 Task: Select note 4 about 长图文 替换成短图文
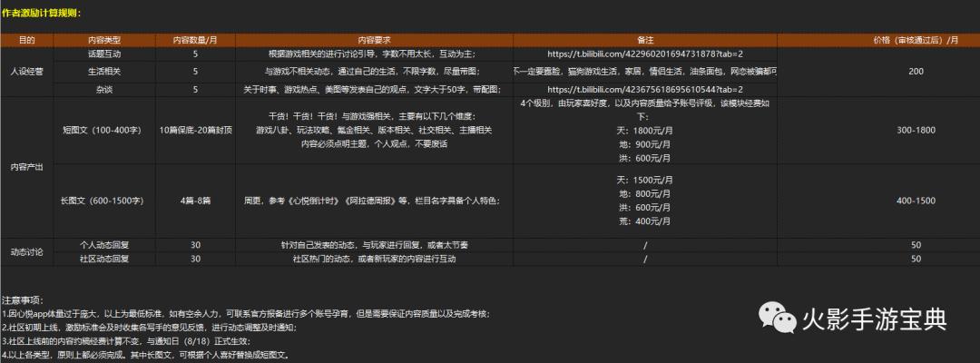pos(145,355)
